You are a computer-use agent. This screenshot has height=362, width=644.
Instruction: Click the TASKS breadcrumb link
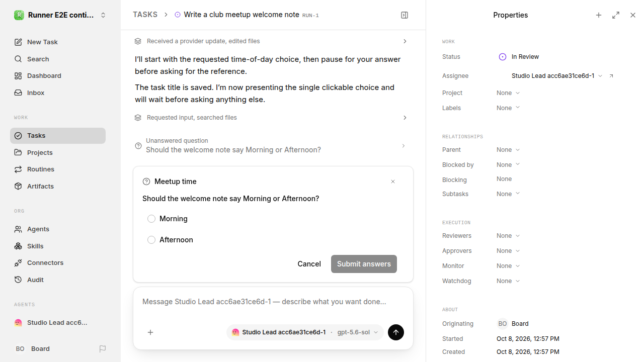145,15
